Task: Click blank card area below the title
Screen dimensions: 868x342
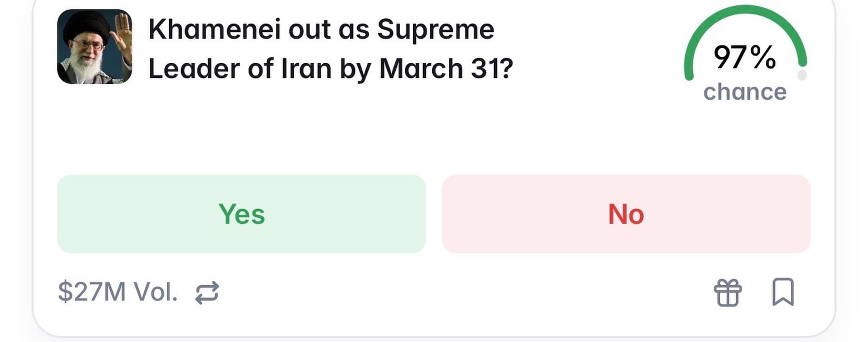Action: tap(347, 130)
